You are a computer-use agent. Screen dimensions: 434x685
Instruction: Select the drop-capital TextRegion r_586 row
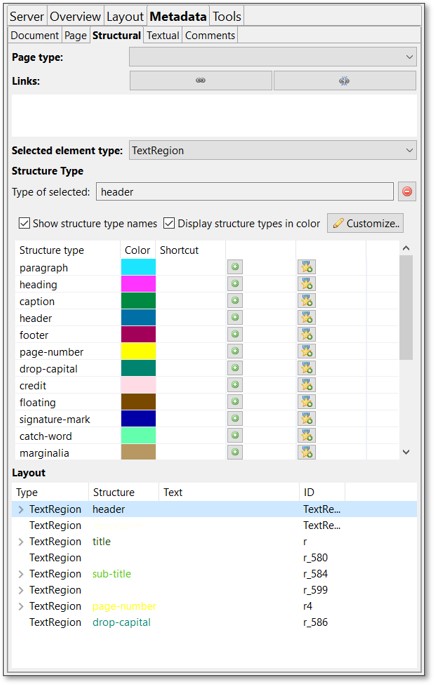click(x=214, y=623)
